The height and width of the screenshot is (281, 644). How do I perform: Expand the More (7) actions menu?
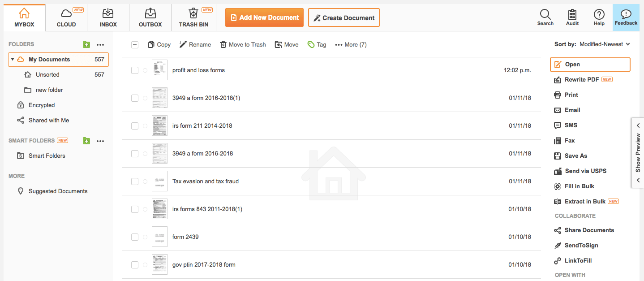coord(351,44)
